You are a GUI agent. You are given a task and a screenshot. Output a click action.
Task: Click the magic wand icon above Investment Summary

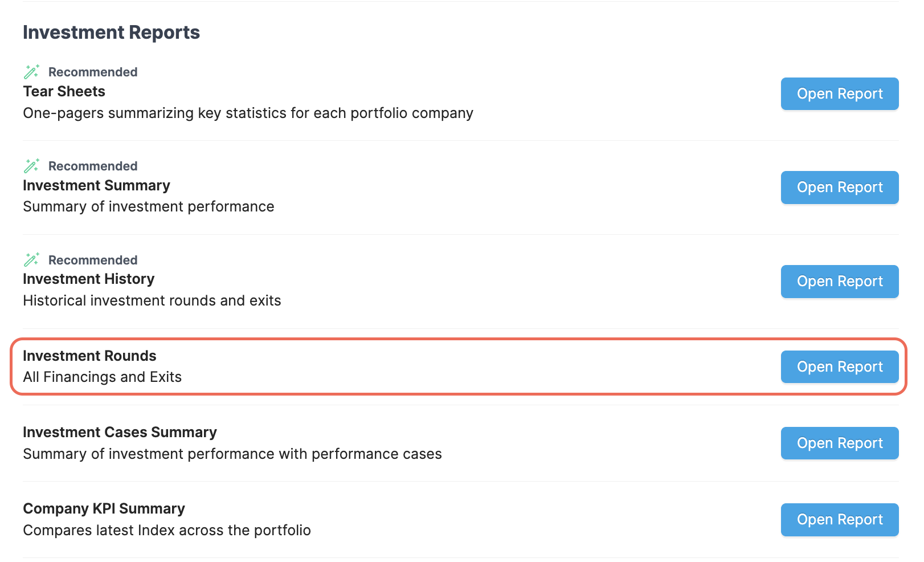tap(31, 166)
